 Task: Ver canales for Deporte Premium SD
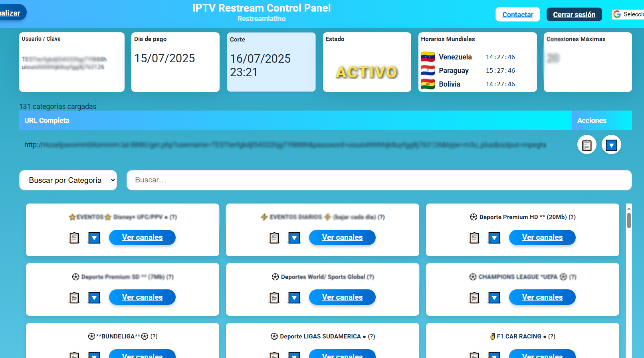[x=142, y=297]
